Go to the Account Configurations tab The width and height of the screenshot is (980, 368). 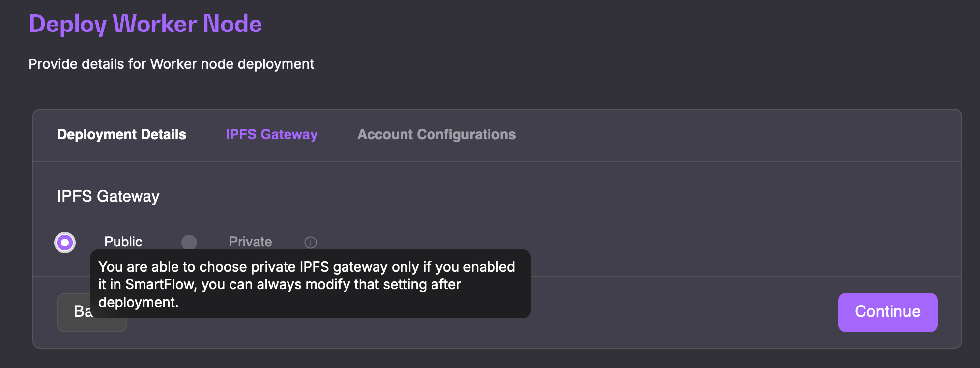pos(436,135)
